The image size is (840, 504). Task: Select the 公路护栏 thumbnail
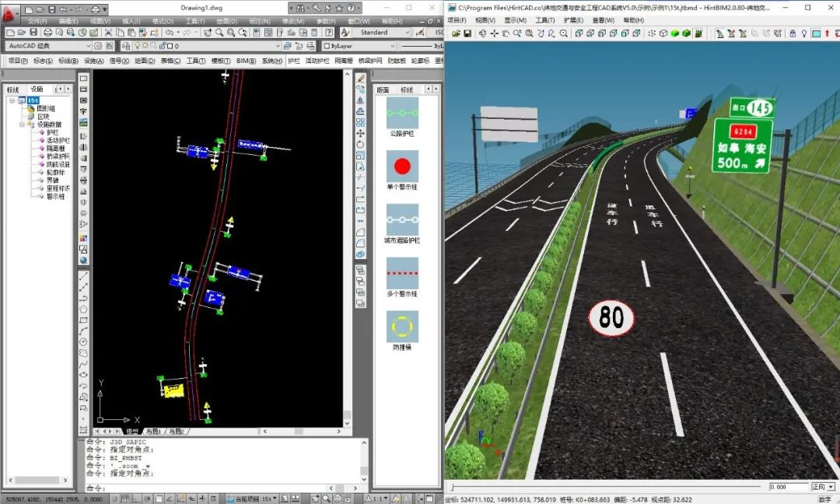(x=402, y=113)
